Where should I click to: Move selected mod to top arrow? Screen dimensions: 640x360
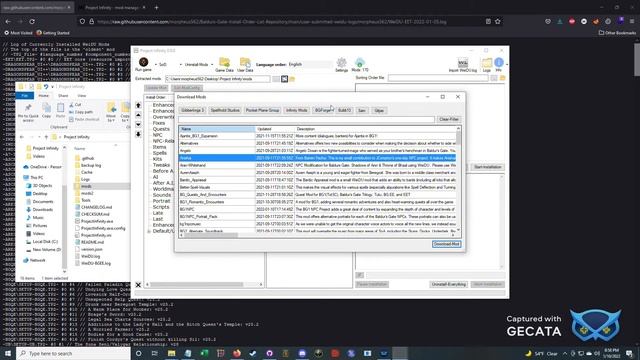(x=138, y=105)
